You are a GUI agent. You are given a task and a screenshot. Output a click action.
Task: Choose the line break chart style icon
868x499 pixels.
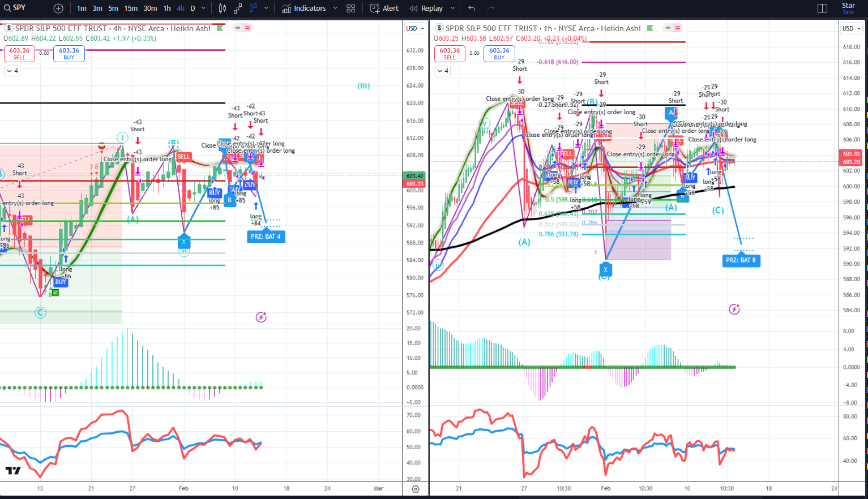(238, 8)
